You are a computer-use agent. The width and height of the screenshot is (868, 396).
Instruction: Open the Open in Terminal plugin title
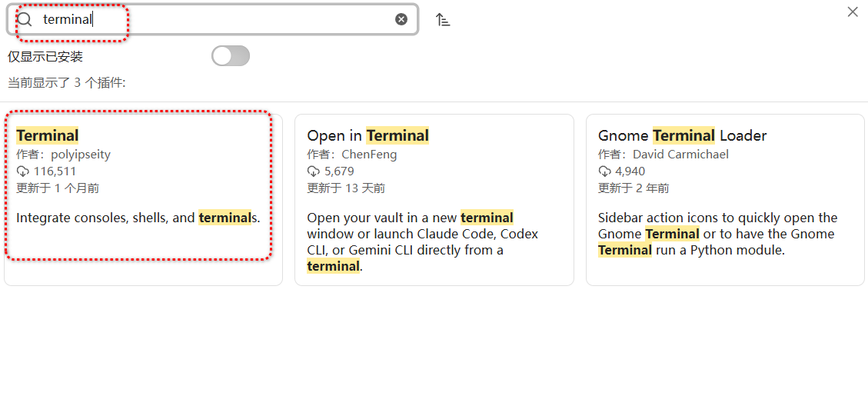point(367,136)
